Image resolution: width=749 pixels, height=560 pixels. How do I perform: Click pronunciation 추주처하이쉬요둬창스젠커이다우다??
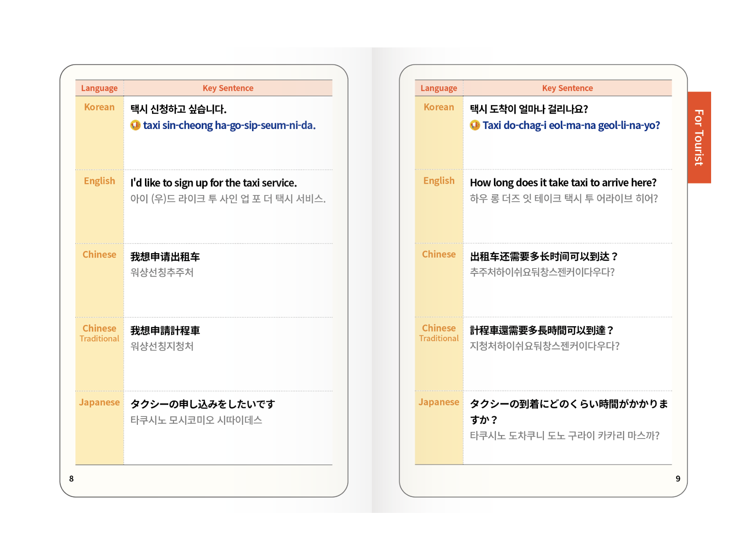[x=542, y=273]
